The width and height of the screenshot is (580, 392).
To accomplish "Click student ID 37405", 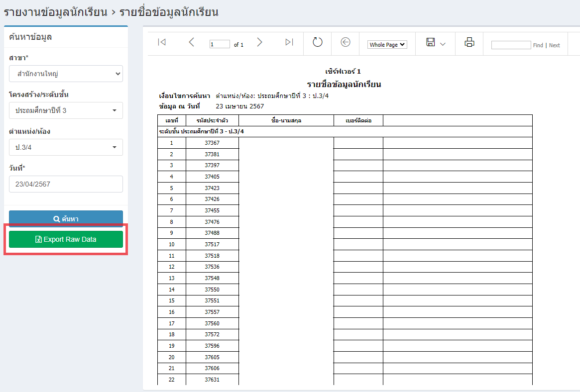I will click(212, 177).
